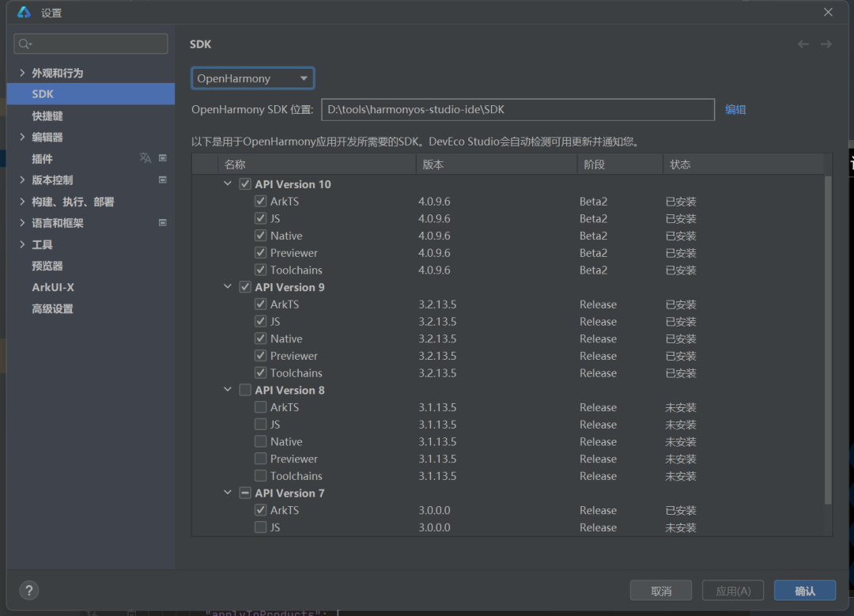Image resolution: width=854 pixels, height=616 pixels.
Task: Click the OpenHarmony SDK location path field
Action: pos(517,109)
